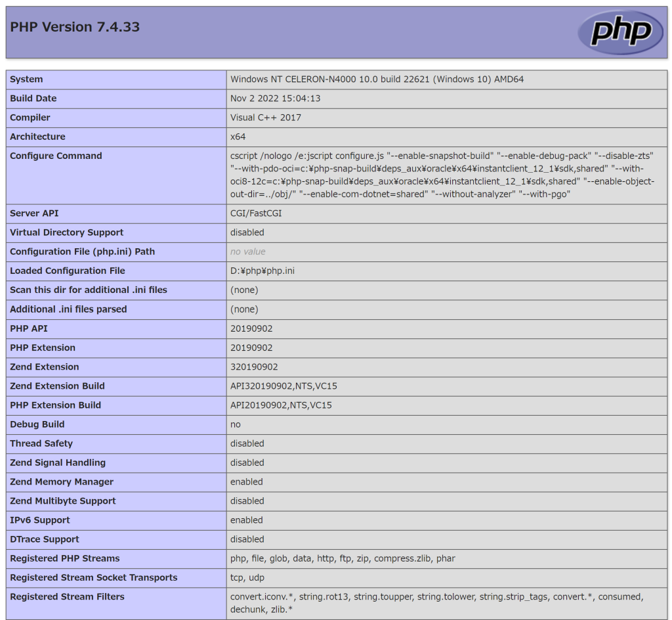Select the Build Date value Nov 2 2022
Viewport: 672px width, 620px height.
point(275,99)
